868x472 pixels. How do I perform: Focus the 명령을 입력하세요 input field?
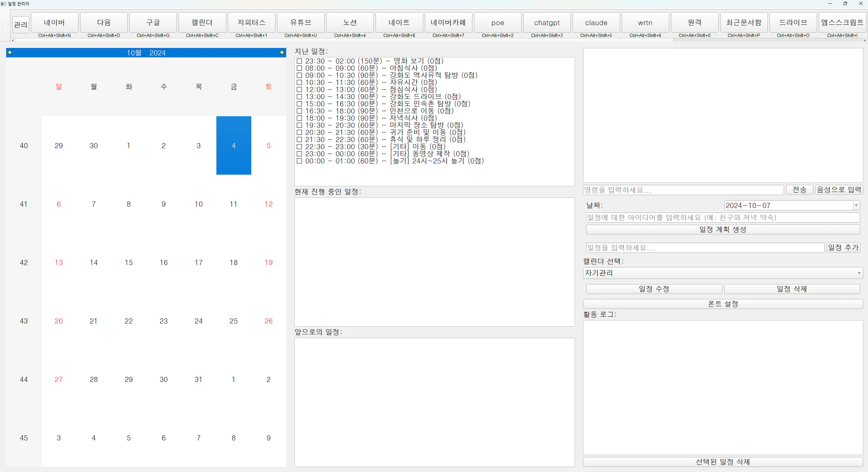(683, 190)
